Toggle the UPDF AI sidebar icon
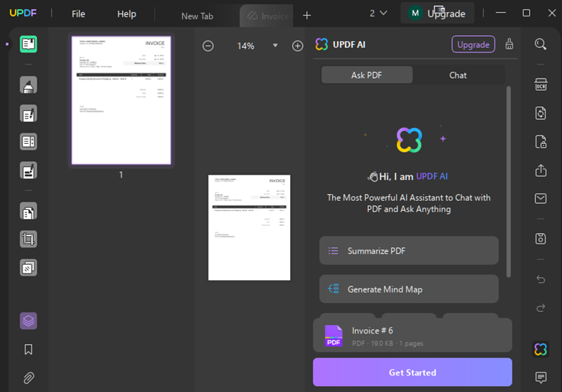Image resolution: width=562 pixels, height=392 pixels. 540,349
